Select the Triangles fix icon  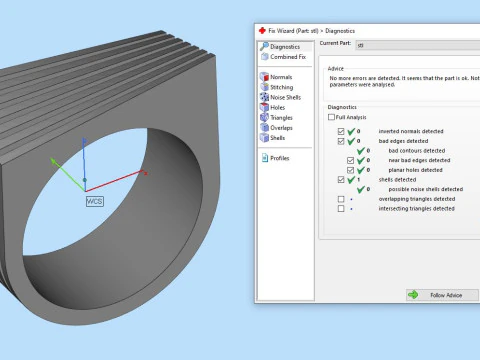[x=264, y=117]
